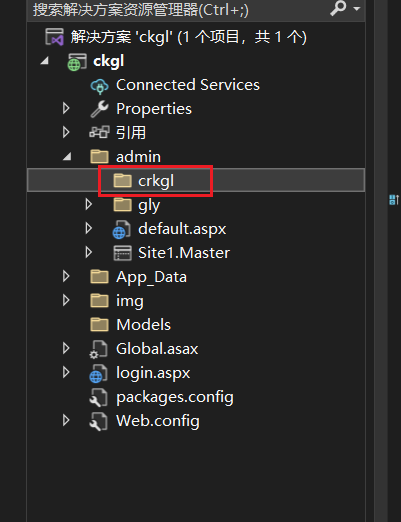
Task: Expand the gly folder
Action: 89,204
